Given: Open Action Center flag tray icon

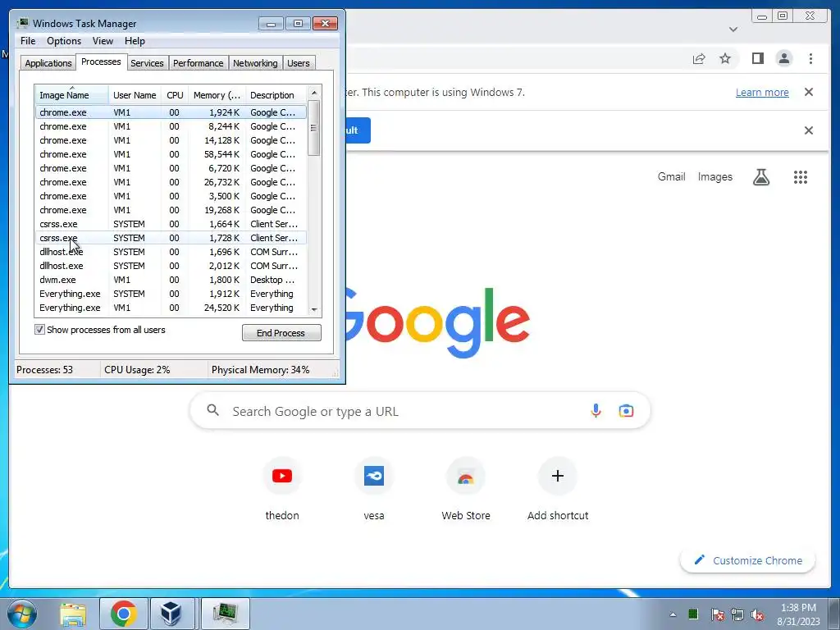Looking at the screenshot, I should tap(717, 614).
